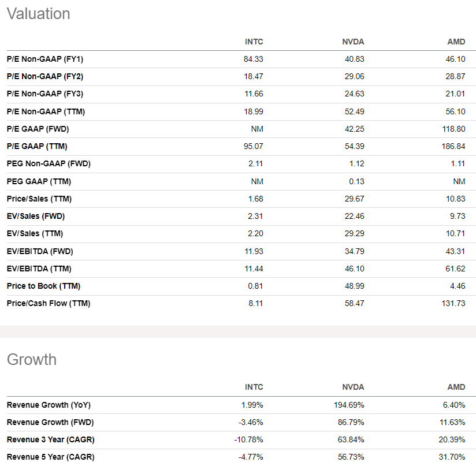Click the Revenue 3 Year (CAGR) label
The height and width of the screenshot is (466, 476).
[x=50, y=440]
